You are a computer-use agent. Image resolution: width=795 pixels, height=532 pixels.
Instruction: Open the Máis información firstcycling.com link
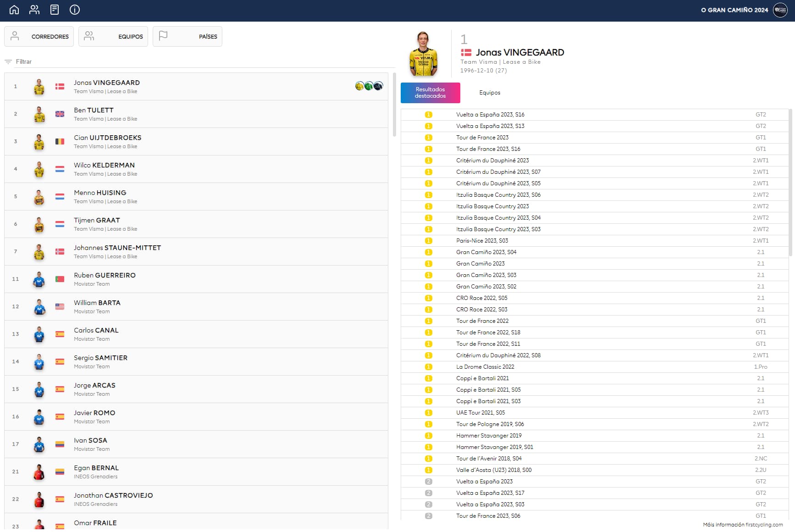coord(743,525)
